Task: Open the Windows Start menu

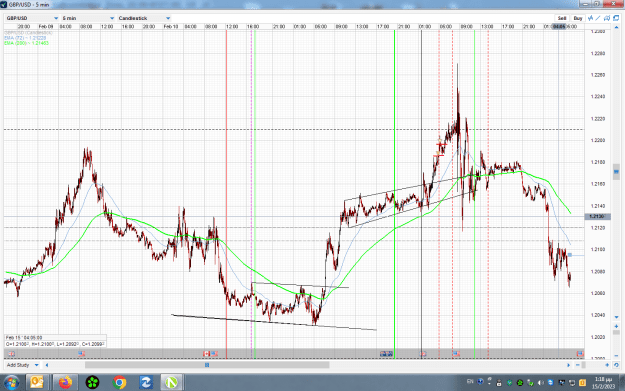Action: pyautogui.click(x=11, y=383)
